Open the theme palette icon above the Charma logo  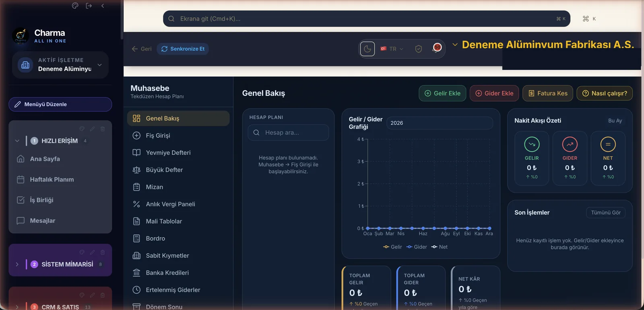coord(75,6)
